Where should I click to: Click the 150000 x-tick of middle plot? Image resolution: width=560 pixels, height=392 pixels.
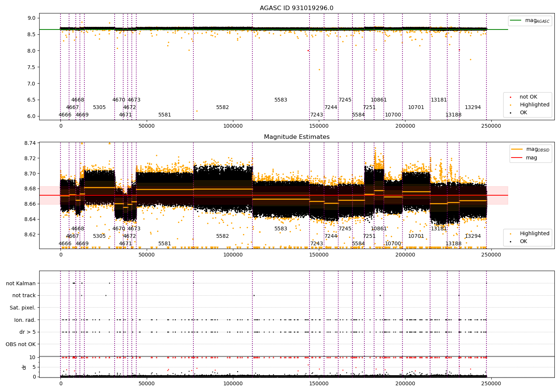coord(319,255)
